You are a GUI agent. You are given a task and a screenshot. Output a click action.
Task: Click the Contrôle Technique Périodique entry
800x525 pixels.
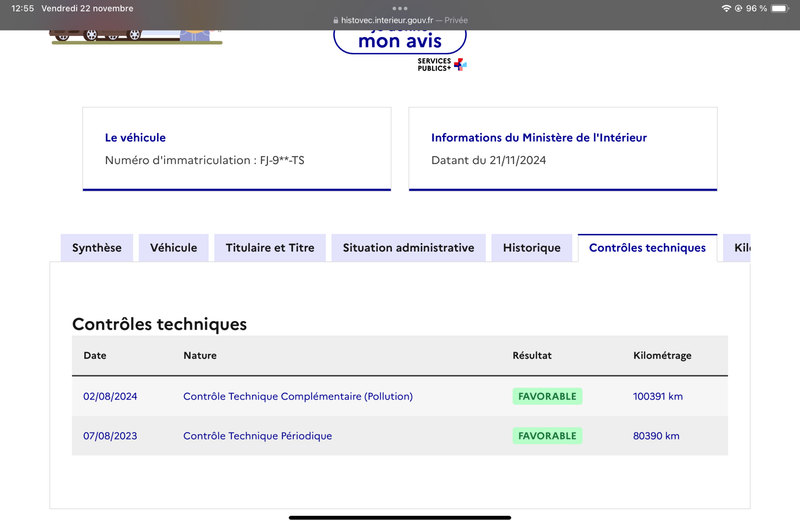coord(258,436)
